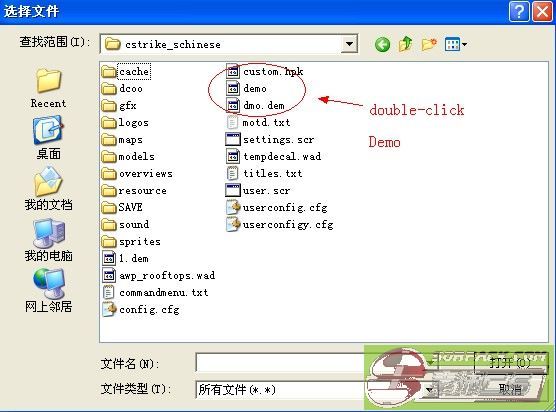This screenshot has width=556, height=412.
Task: Click the motd.txt file name
Action: (266, 123)
